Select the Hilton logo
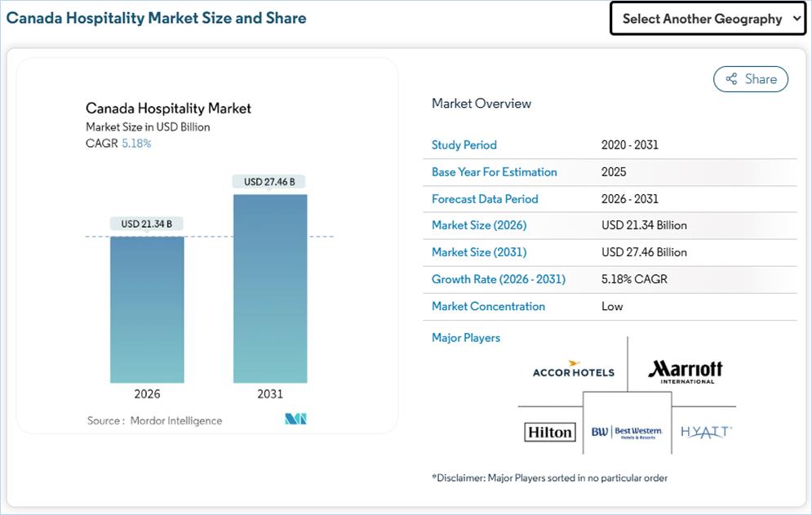 click(x=549, y=432)
